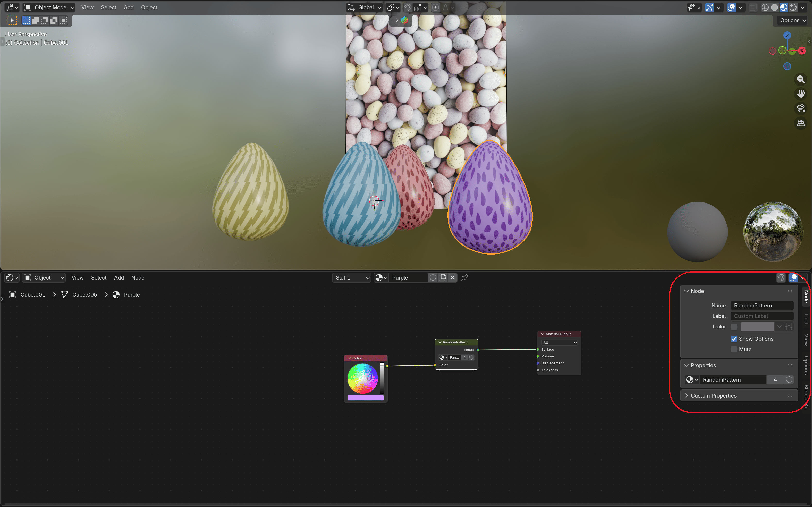Toggle viewport overlays in 3D view
The width and height of the screenshot is (812, 507).
tap(731, 7)
